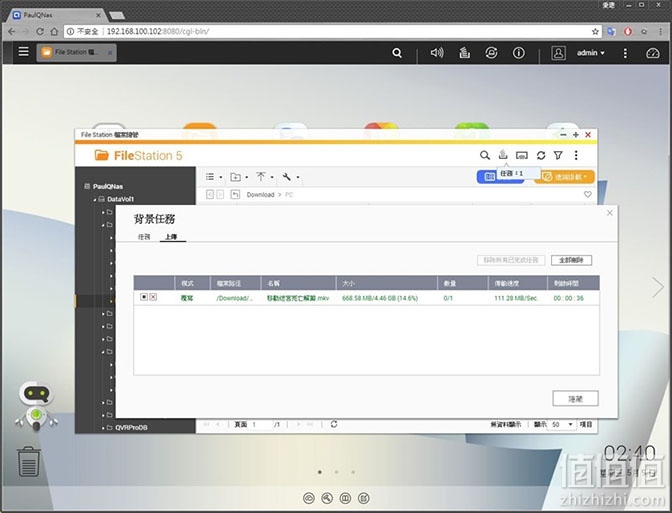
Task: Add current folder to favorites heart icon
Action: (x=588, y=194)
